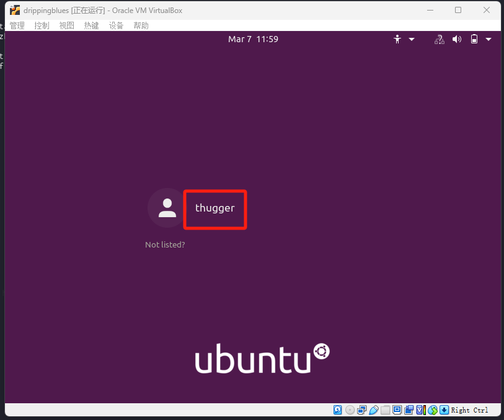Open the 控制 menu
This screenshot has height=420, width=504.
42,25
